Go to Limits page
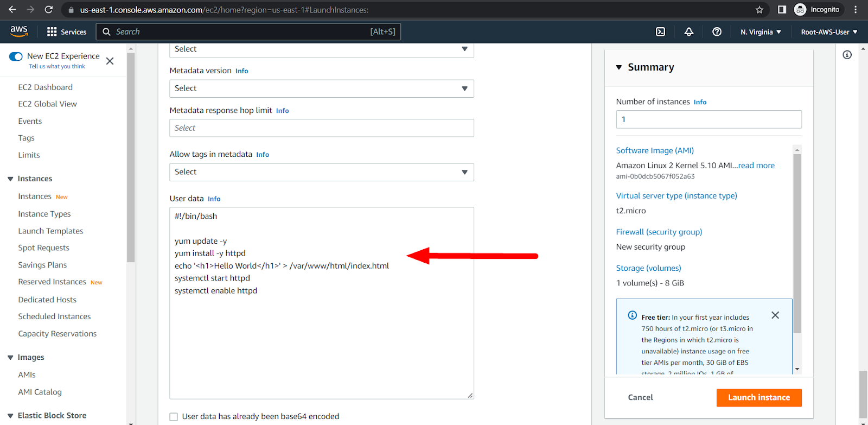The width and height of the screenshot is (868, 425). click(x=29, y=155)
